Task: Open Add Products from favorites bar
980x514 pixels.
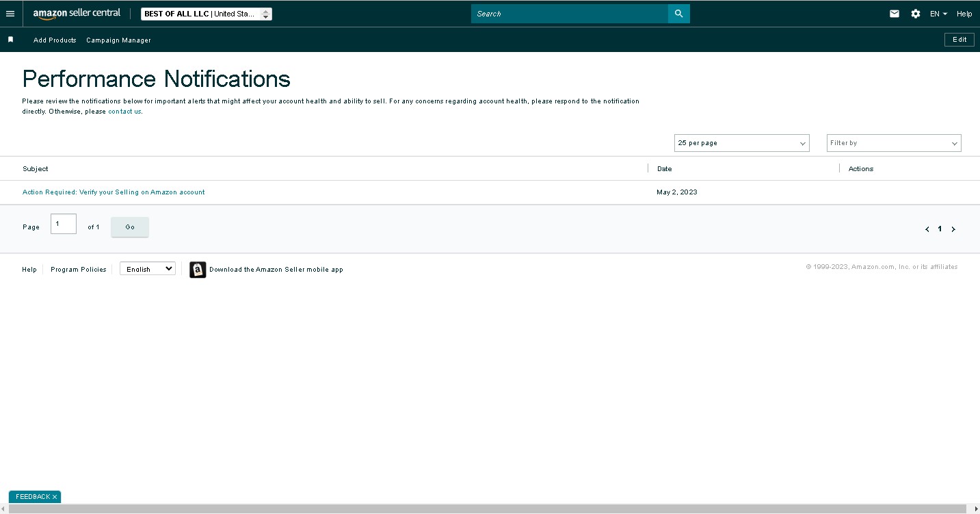Action: [55, 40]
